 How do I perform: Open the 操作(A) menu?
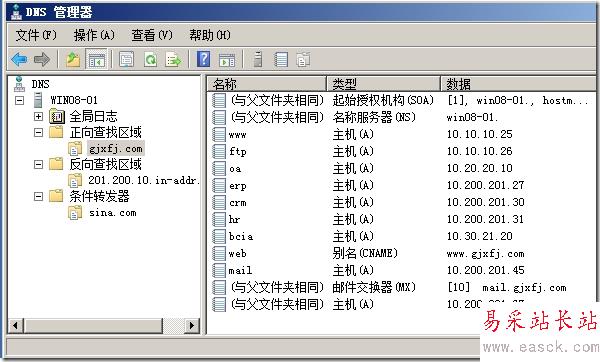94,35
